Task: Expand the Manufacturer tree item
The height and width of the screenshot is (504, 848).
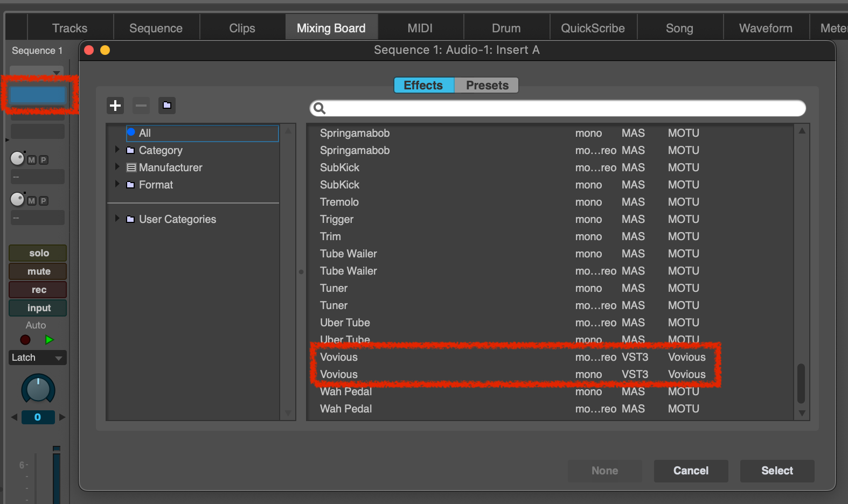Action: [117, 167]
